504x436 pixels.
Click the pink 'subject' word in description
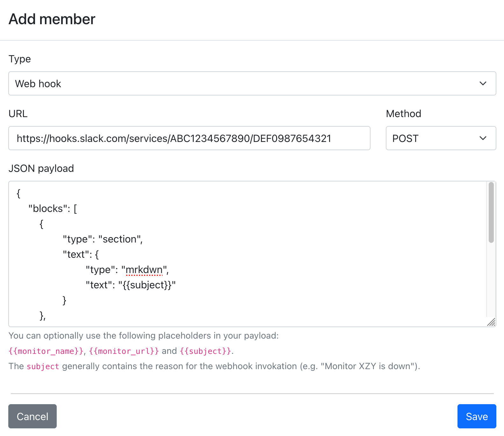tap(43, 367)
